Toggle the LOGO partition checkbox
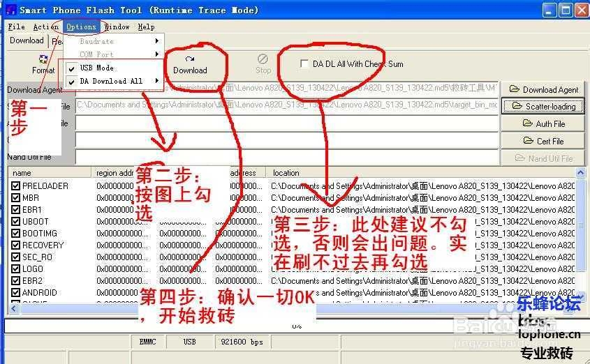 tap(15, 268)
